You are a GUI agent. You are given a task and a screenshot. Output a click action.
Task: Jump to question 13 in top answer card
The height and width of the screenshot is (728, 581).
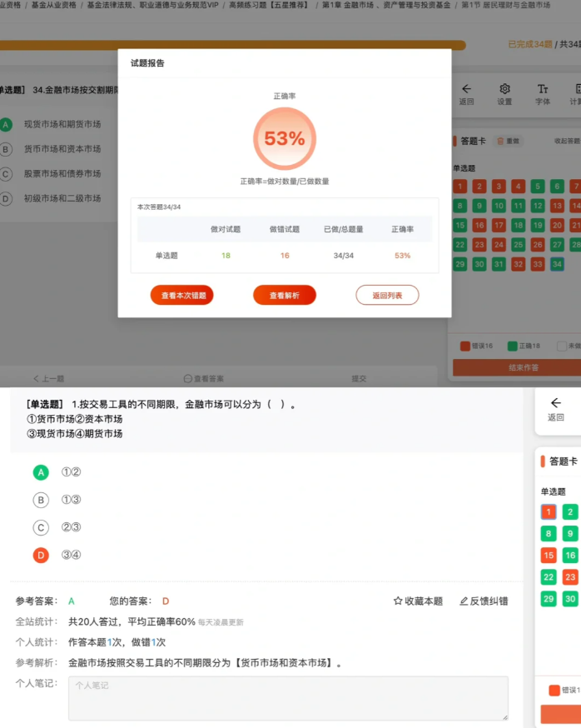558,206
